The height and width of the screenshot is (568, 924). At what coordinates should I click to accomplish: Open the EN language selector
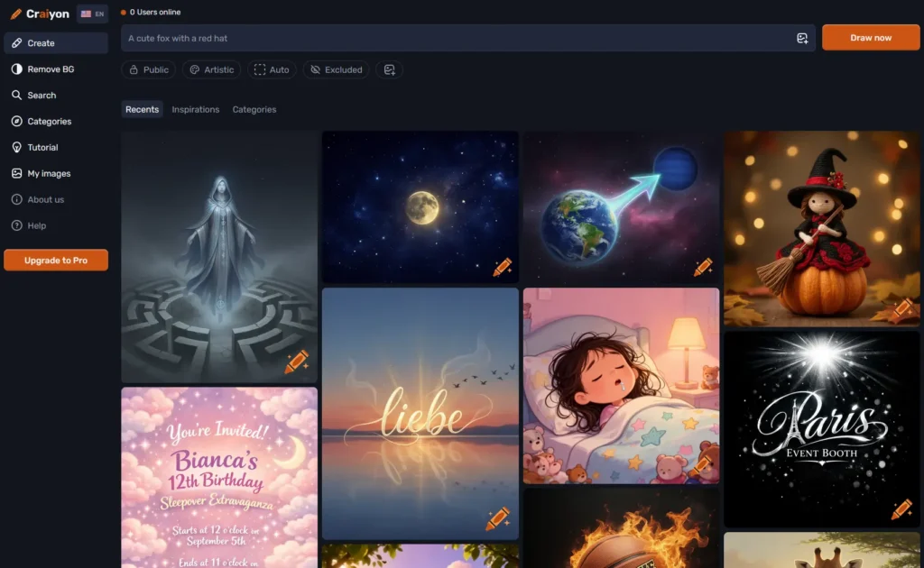[x=92, y=14]
